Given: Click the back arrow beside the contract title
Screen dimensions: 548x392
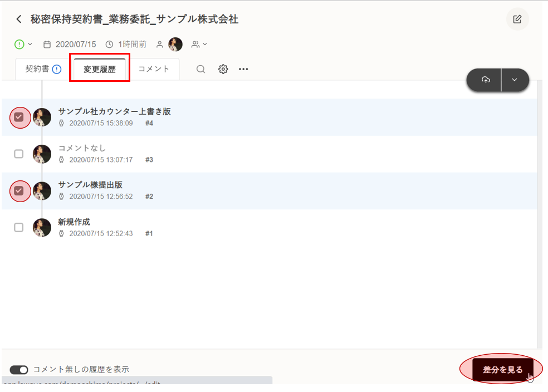Looking at the screenshot, I should point(19,19).
